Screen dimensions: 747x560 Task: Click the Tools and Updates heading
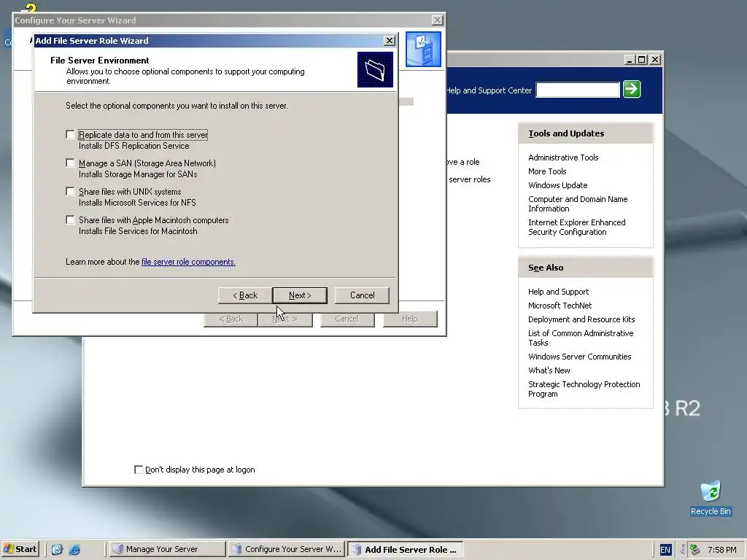tap(566, 134)
